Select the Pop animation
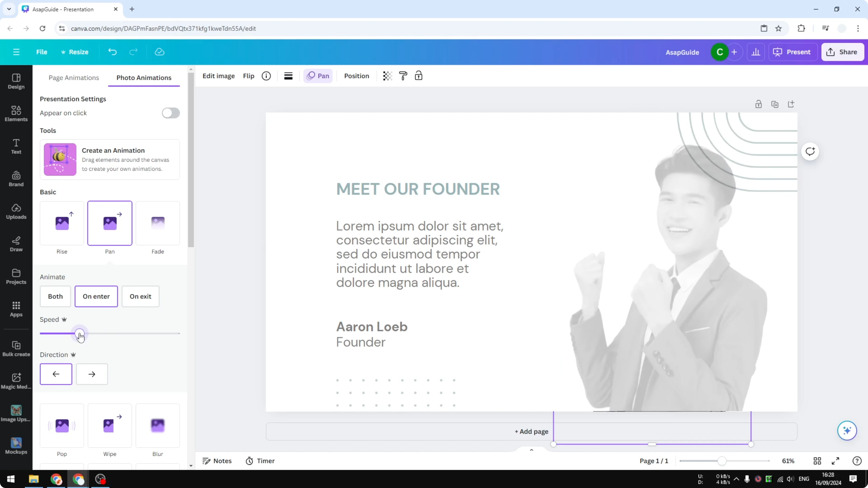 pos(62,426)
